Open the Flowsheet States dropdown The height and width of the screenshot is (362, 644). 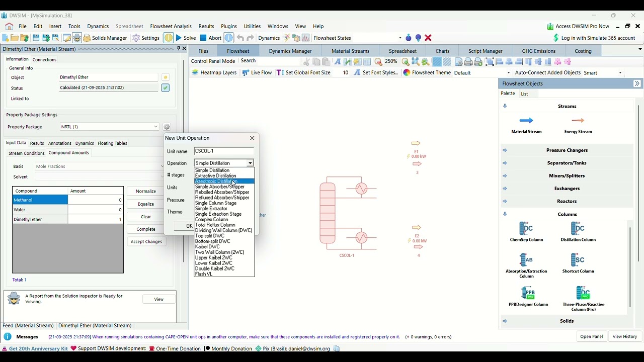pyautogui.click(x=400, y=38)
